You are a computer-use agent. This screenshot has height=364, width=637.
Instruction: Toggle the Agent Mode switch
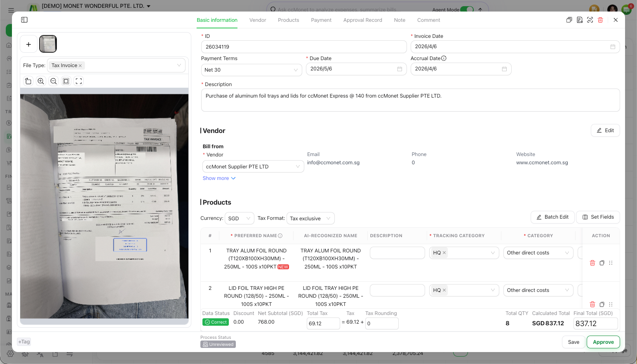467,9
